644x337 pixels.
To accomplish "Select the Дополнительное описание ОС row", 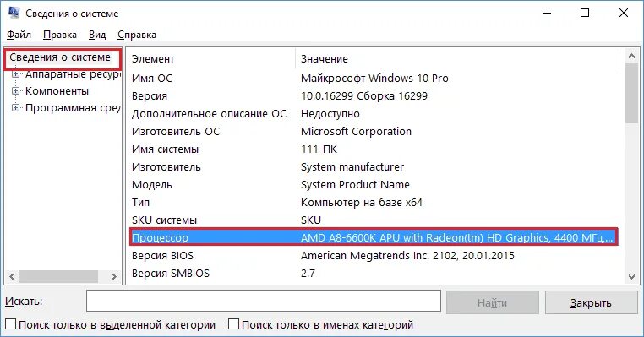I will pyautogui.click(x=374, y=114).
